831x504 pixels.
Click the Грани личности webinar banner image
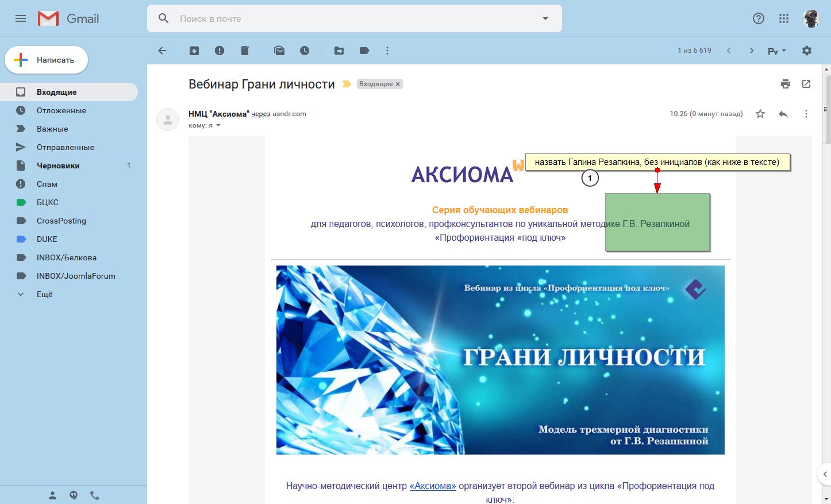(500, 360)
